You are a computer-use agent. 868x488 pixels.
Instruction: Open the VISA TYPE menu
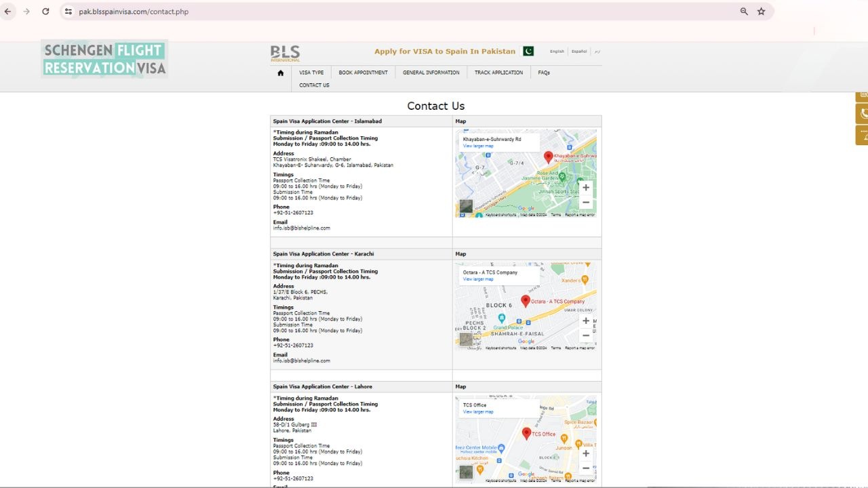311,73
